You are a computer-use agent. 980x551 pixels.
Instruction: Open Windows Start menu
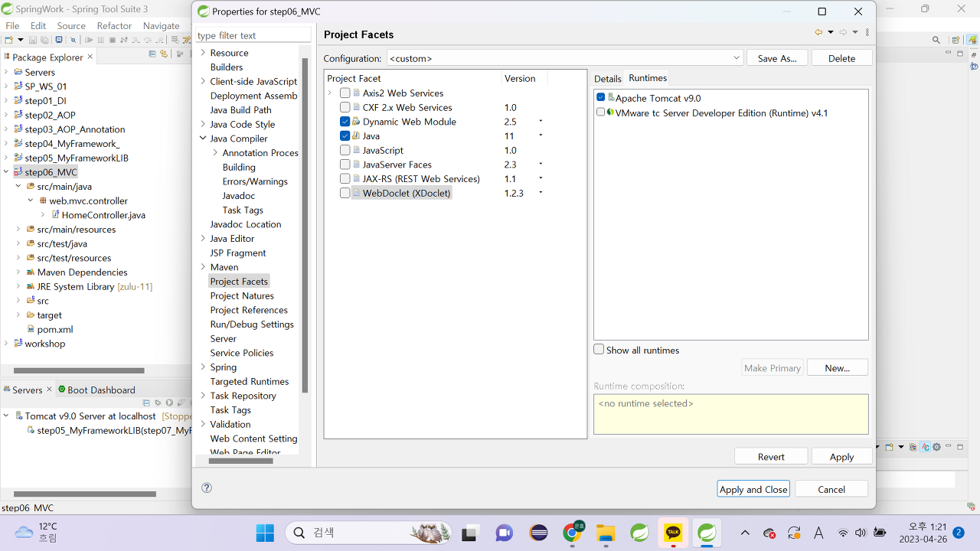click(265, 533)
